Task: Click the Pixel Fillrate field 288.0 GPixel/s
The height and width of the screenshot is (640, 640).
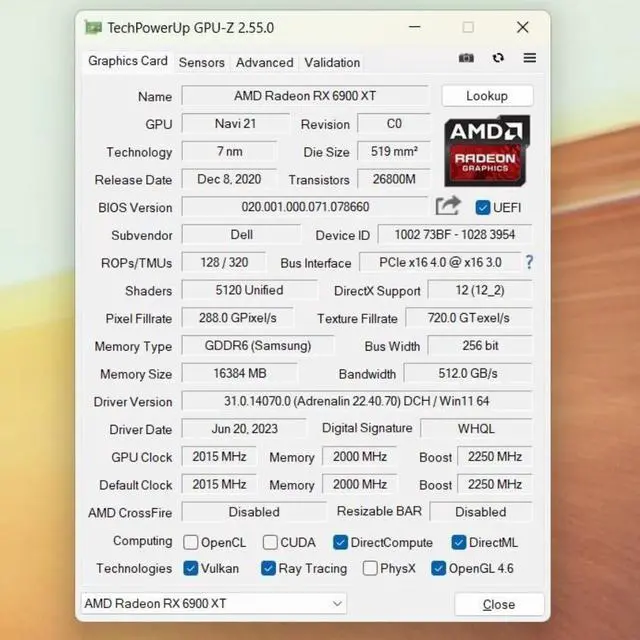Action: pos(238,318)
